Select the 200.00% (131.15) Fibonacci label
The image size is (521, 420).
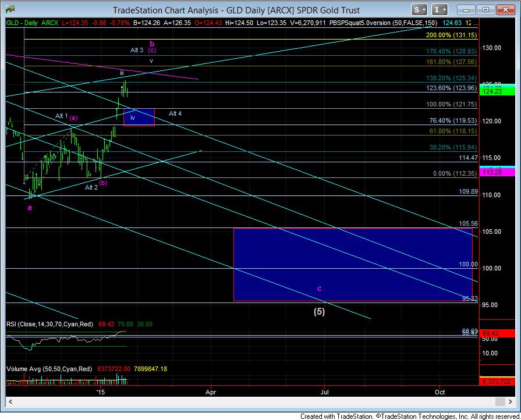[451, 35]
